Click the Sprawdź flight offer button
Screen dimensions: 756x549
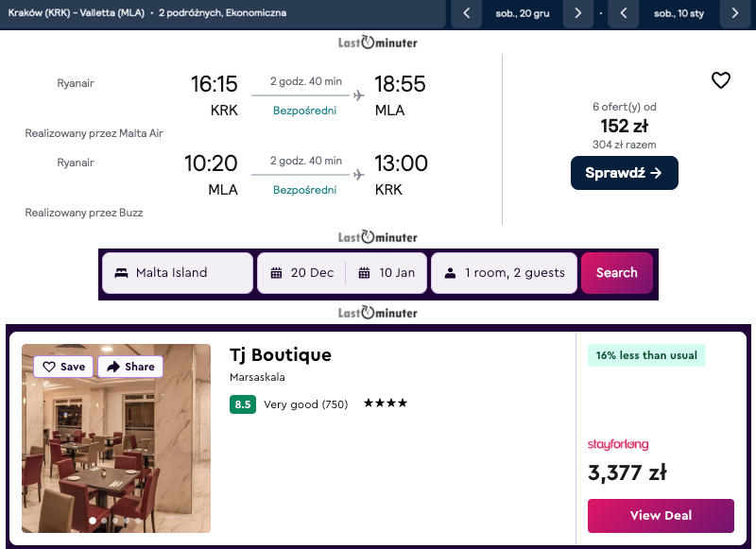(624, 173)
